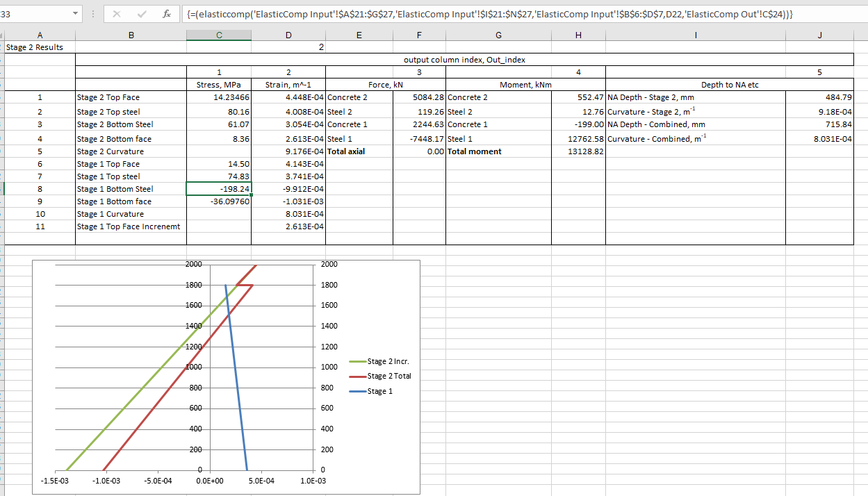Viewport: 868px width, 496px height.
Task: Select the column J header
Action: (x=819, y=35)
